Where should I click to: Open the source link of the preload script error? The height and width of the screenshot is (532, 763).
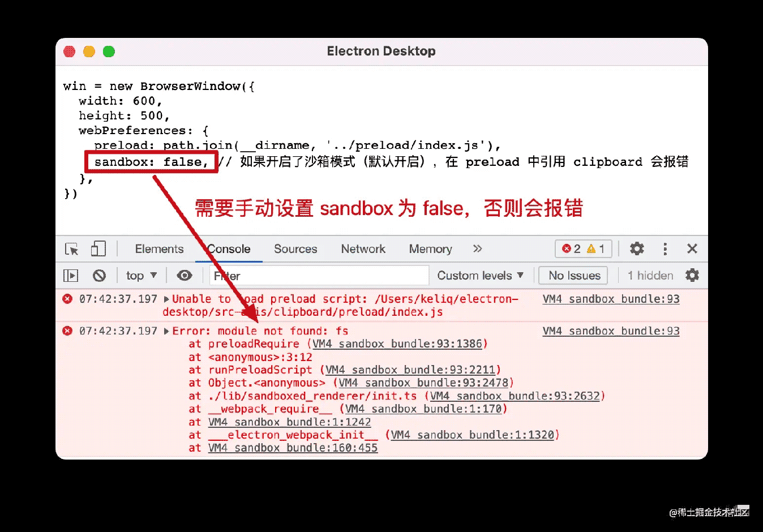click(611, 299)
